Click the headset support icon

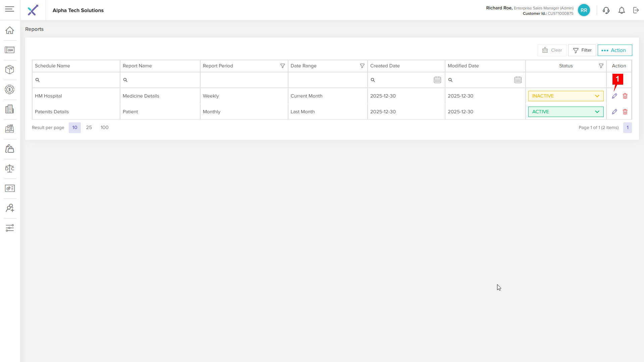(x=606, y=10)
